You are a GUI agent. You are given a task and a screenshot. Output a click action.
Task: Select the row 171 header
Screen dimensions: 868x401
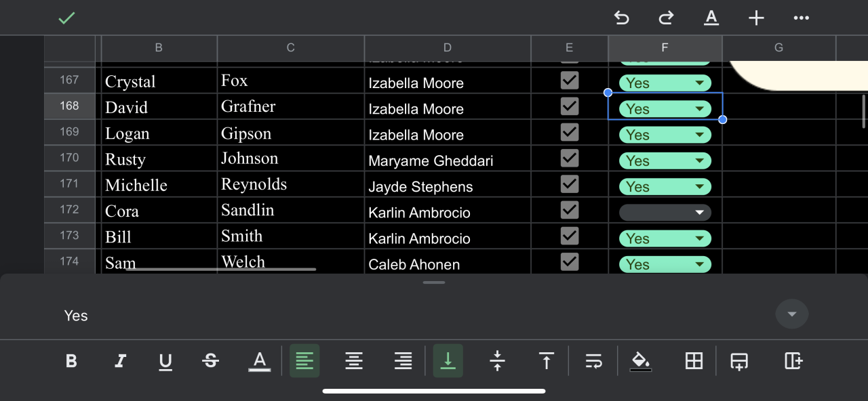tap(69, 184)
